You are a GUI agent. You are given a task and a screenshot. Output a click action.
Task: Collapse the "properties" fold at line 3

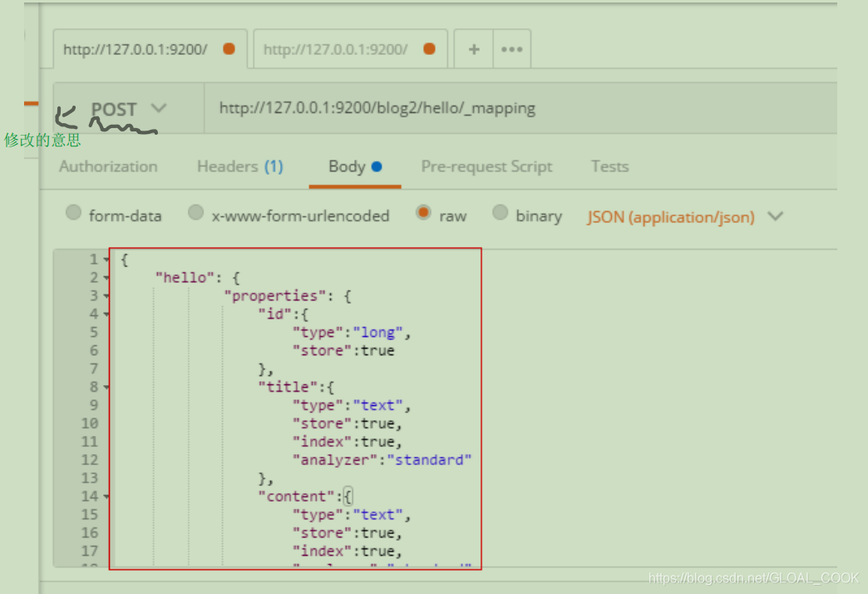[106, 296]
